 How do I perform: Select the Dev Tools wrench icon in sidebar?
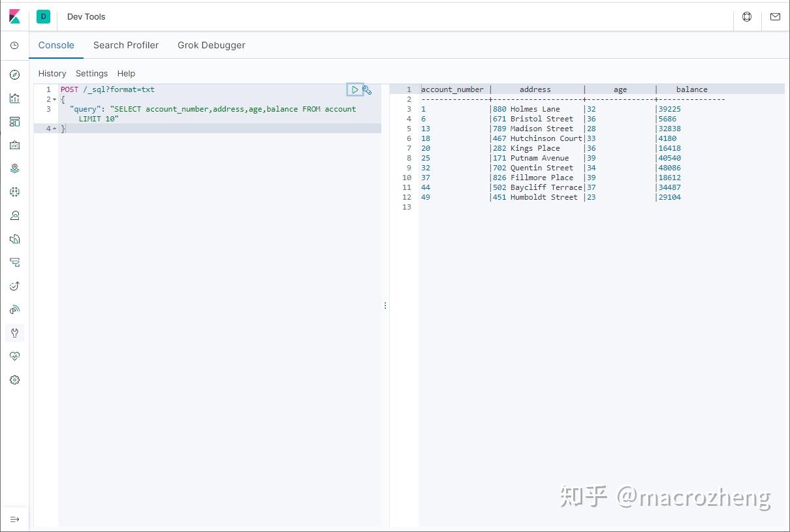(x=14, y=333)
